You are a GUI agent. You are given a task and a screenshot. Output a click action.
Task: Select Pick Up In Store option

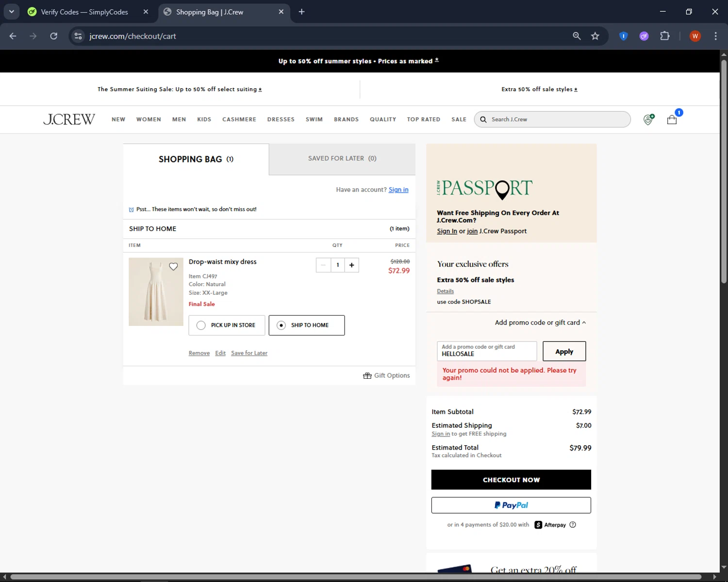pos(227,325)
